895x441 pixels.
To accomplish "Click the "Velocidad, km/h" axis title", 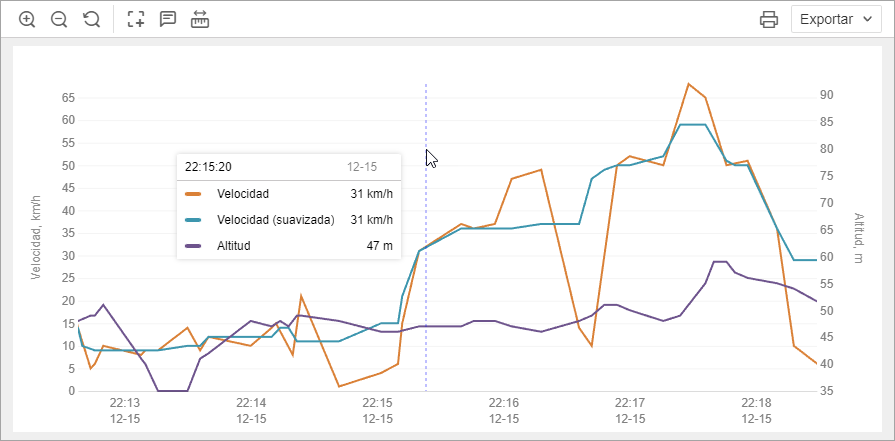I will pos(36,236).
